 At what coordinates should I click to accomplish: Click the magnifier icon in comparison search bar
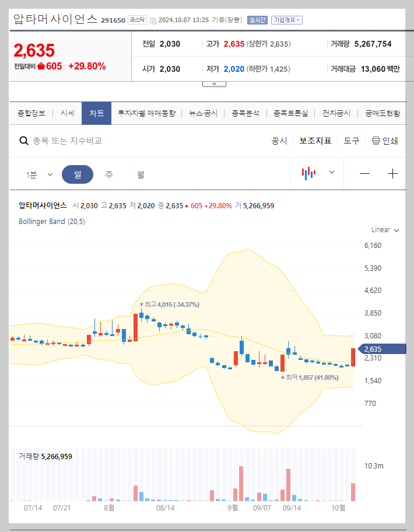click(x=23, y=141)
